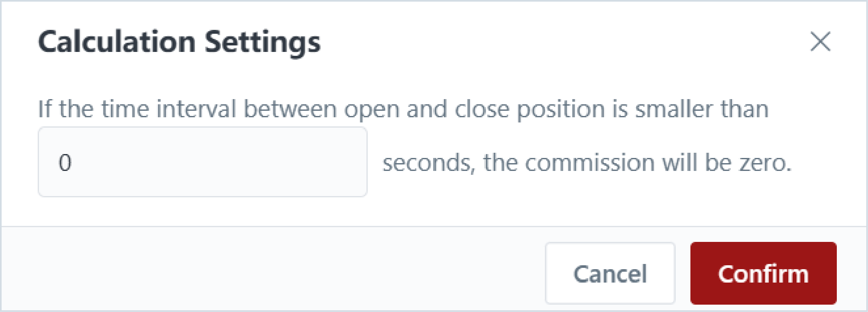Click the value 0 in the input box
The height and width of the screenshot is (312, 868).
tap(65, 163)
